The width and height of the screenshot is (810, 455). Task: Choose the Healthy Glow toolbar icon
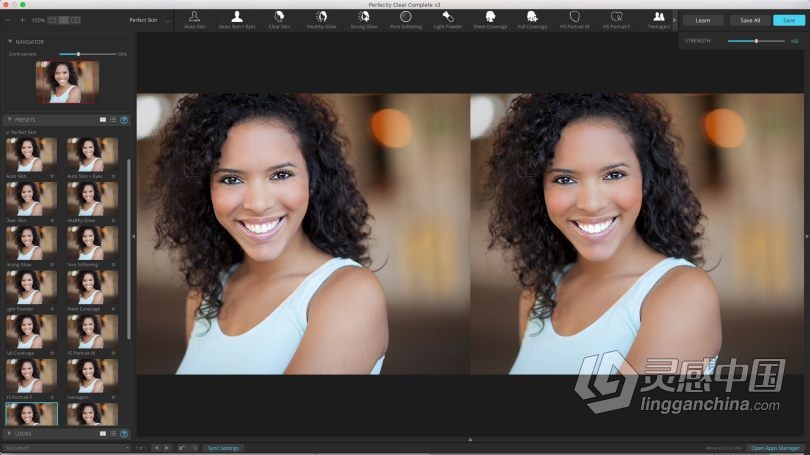tap(321, 20)
